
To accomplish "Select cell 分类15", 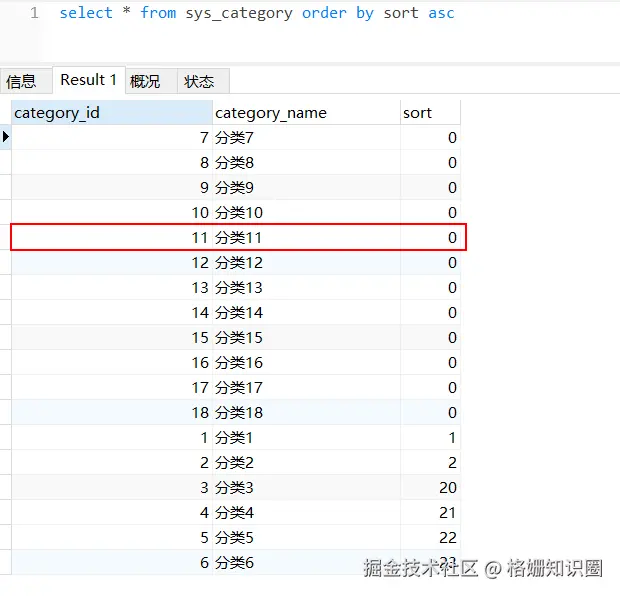I will 306,337.
